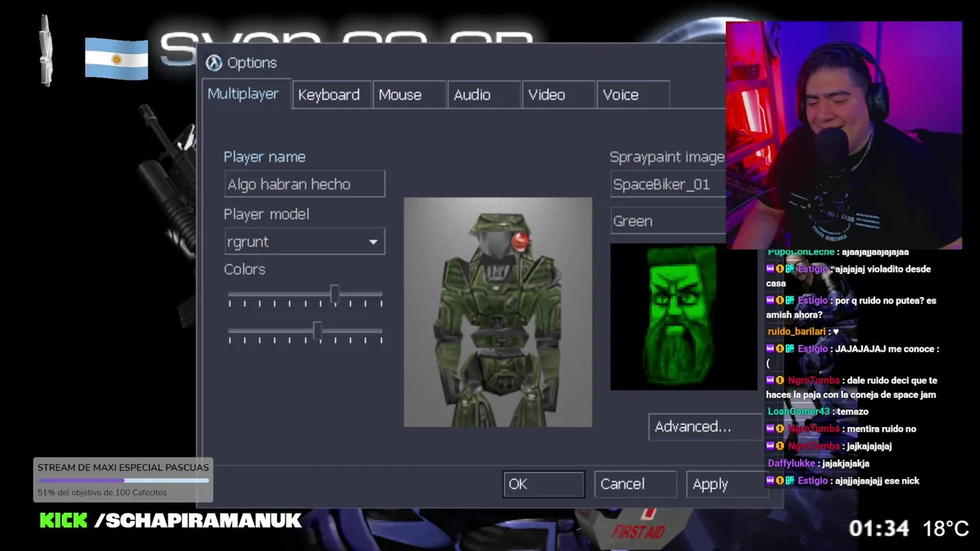Click the Cafecitos goal progress bar
Viewport: 980px width, 551px height.
tap(123, 481)
